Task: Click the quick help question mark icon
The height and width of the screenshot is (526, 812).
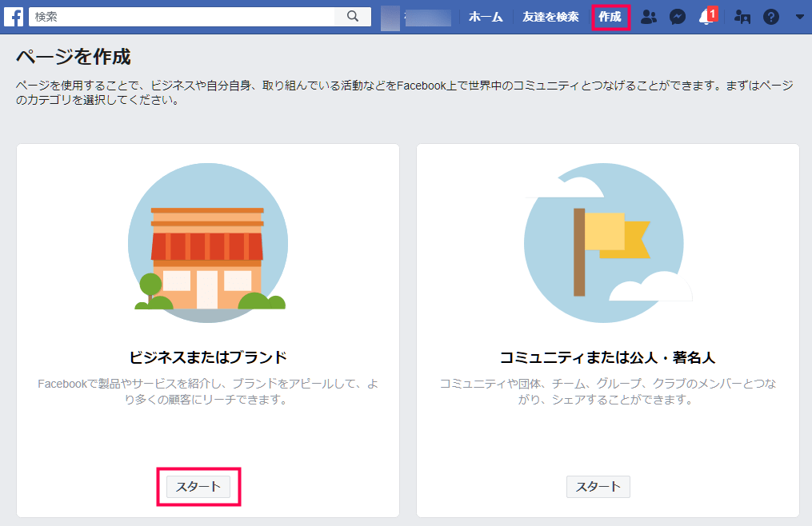Action: point(771,17)
